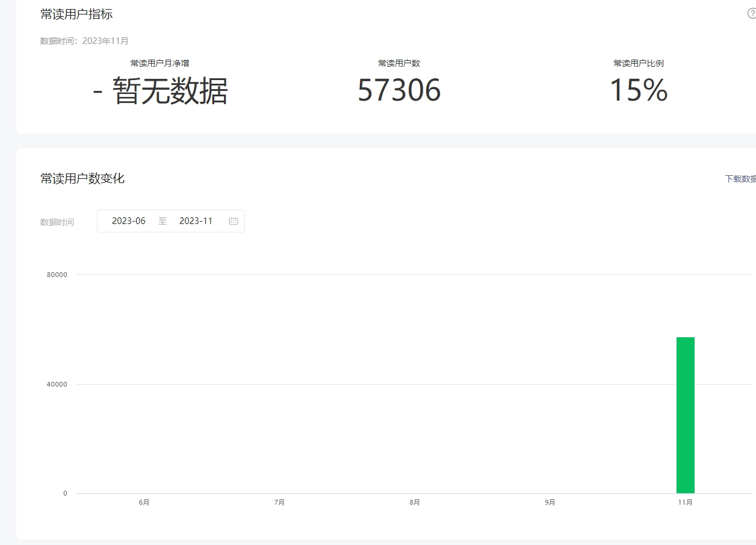Viewport: 756px width, 545px height.
Task: Click the green November bar
Action: [x=686, y=415]
